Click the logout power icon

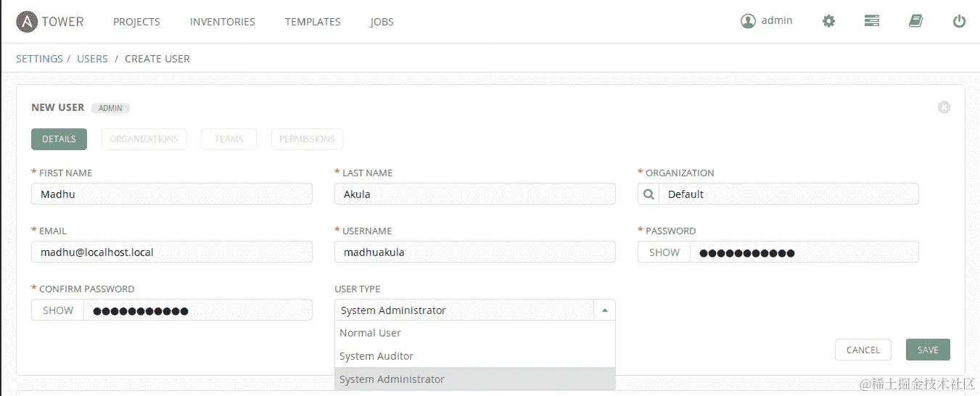pyautogui.click(x=959, y=22)
